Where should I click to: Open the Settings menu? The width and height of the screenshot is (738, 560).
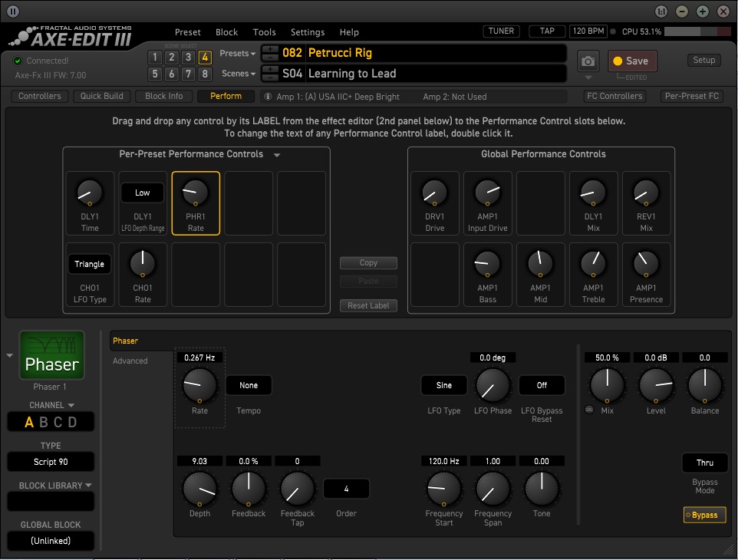coord(308,32)
